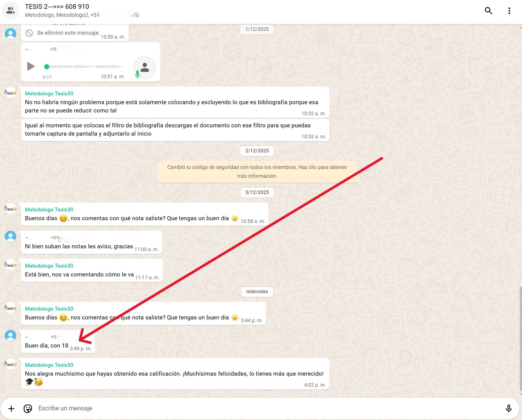Open search in the chat header
Screen dimensions: 522x420
pyautogui.click(x=488, y=11)
